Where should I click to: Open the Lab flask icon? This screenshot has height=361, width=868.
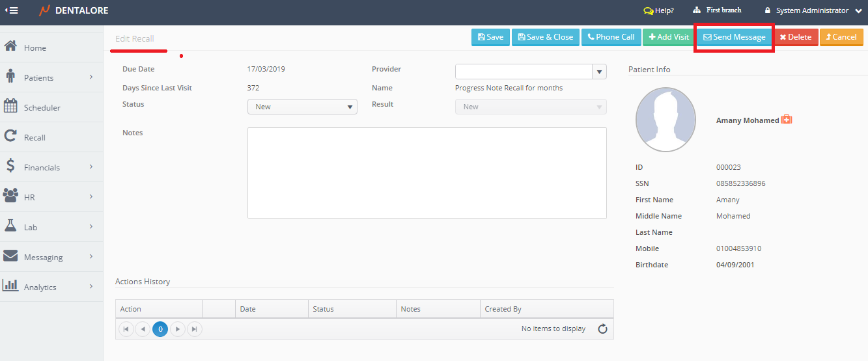(10, 226)
